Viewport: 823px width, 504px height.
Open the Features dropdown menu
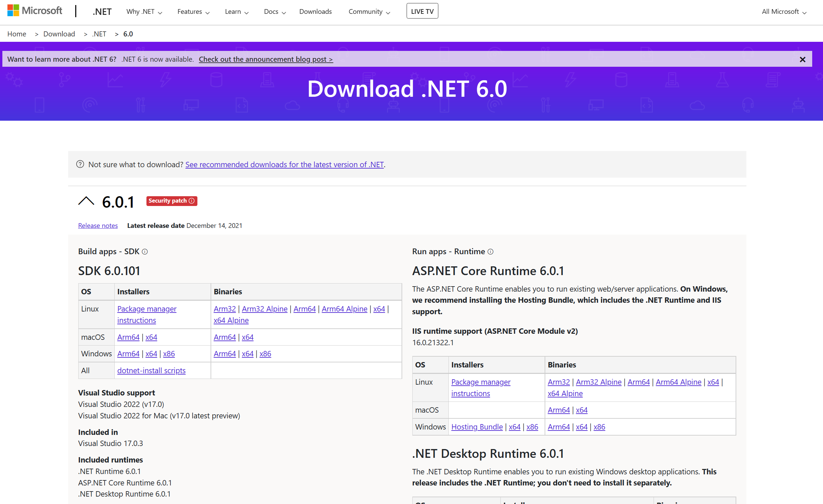point(193,12)
